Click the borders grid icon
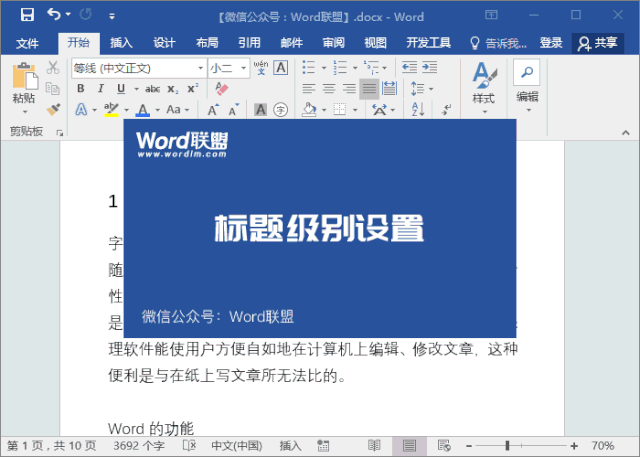The image size is (640, 457). click(340, 110)
